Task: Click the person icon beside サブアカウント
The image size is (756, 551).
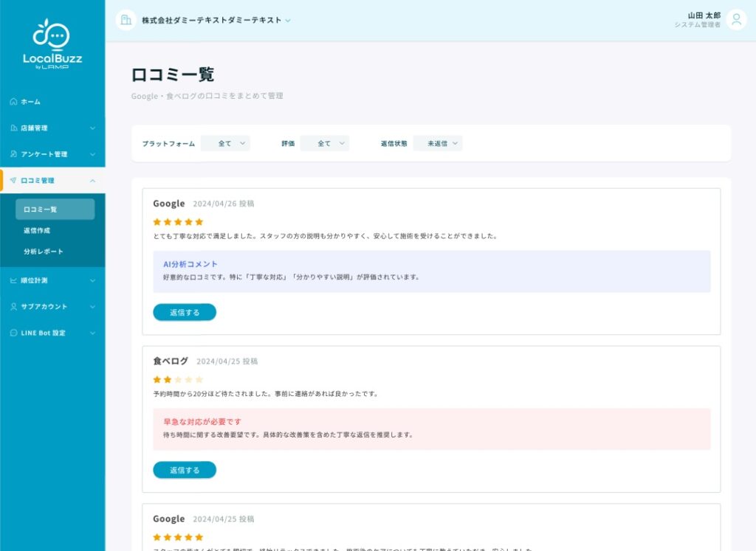Action: pyautogui.click(x=13, y=307)
